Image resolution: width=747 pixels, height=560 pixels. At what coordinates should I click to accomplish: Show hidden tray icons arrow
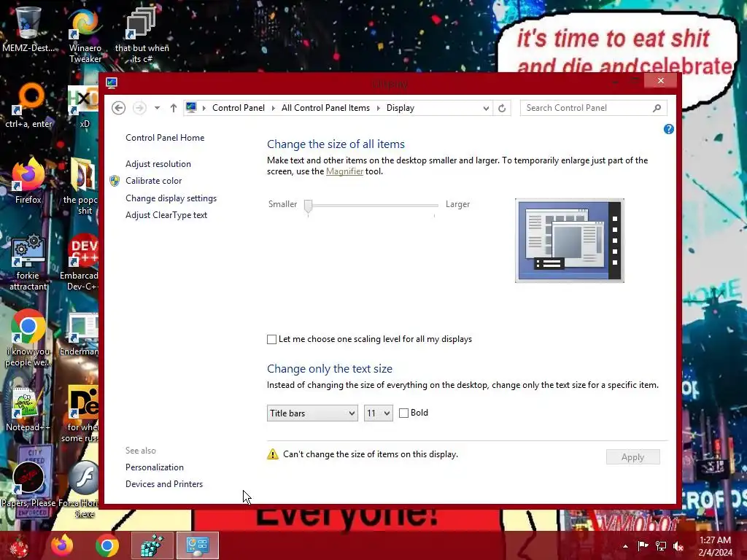click(625, 546)
